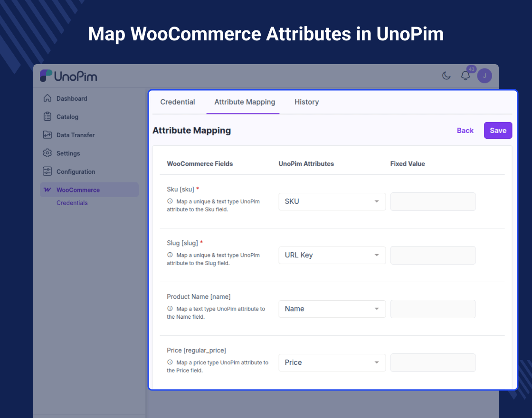Click the Dashboard home icon
532x418 pixels.
point(47,98)
